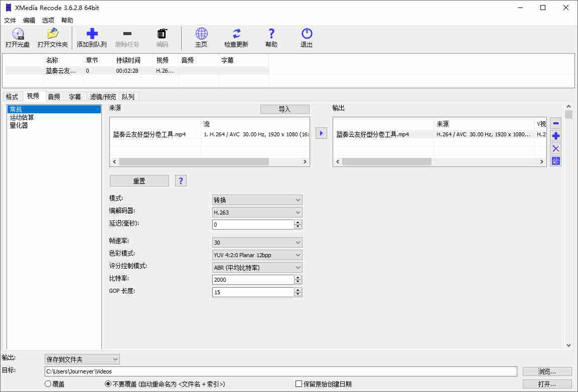The height and width of the screenshot is (392, 578).
Task: Click the 检查更新 refresh icon
Action: tap(236, 34)
